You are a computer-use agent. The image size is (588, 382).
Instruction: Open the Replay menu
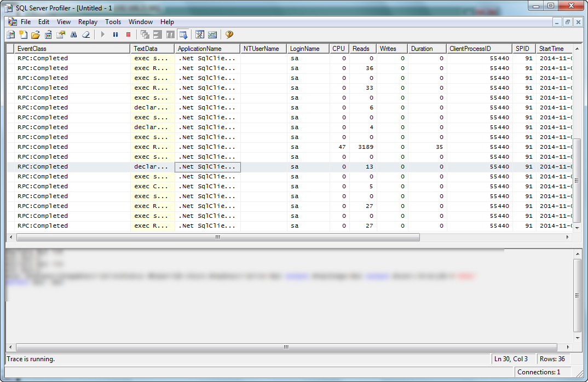(88, 22)
